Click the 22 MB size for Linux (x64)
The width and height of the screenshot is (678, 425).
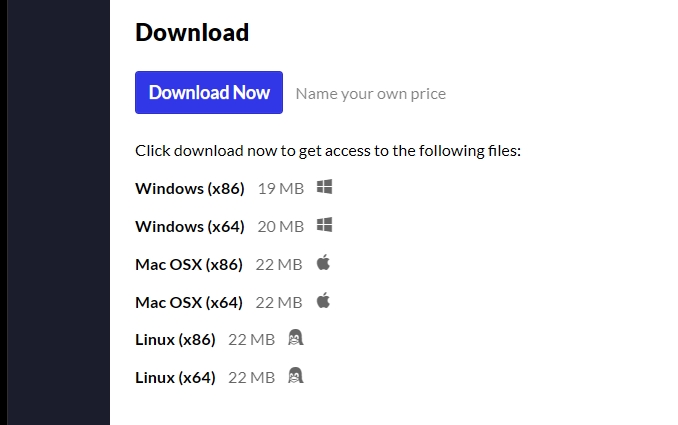coord(252,378)
